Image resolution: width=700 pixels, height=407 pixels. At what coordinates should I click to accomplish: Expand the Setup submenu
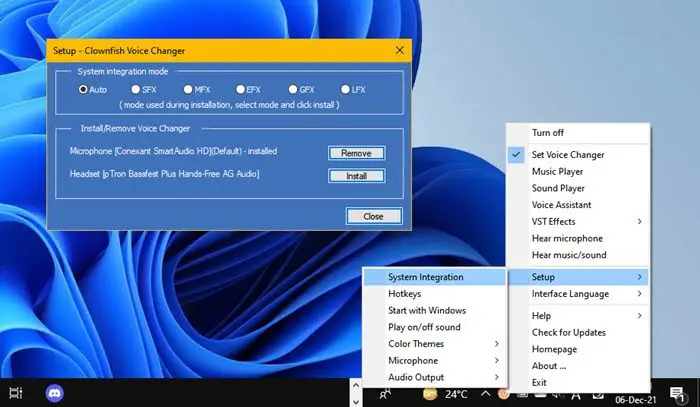578,277
